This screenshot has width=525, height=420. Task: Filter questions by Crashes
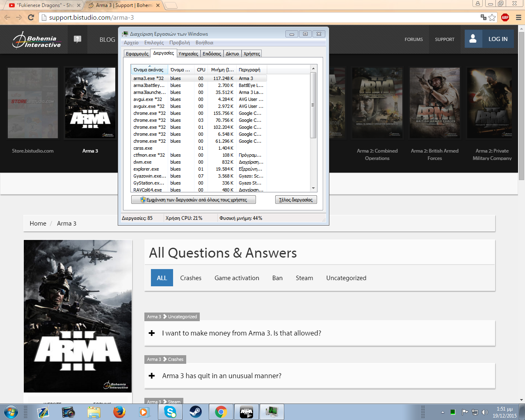(191, 278)
